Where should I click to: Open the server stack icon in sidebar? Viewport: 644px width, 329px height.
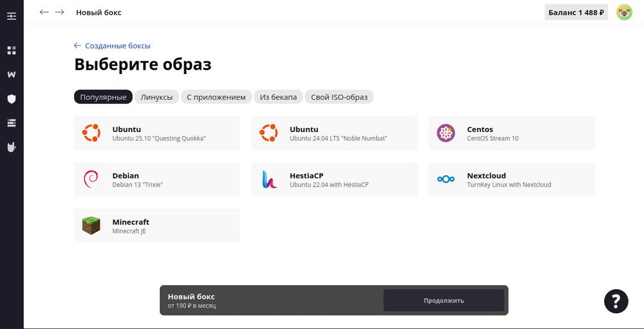[x=12, y=122]
